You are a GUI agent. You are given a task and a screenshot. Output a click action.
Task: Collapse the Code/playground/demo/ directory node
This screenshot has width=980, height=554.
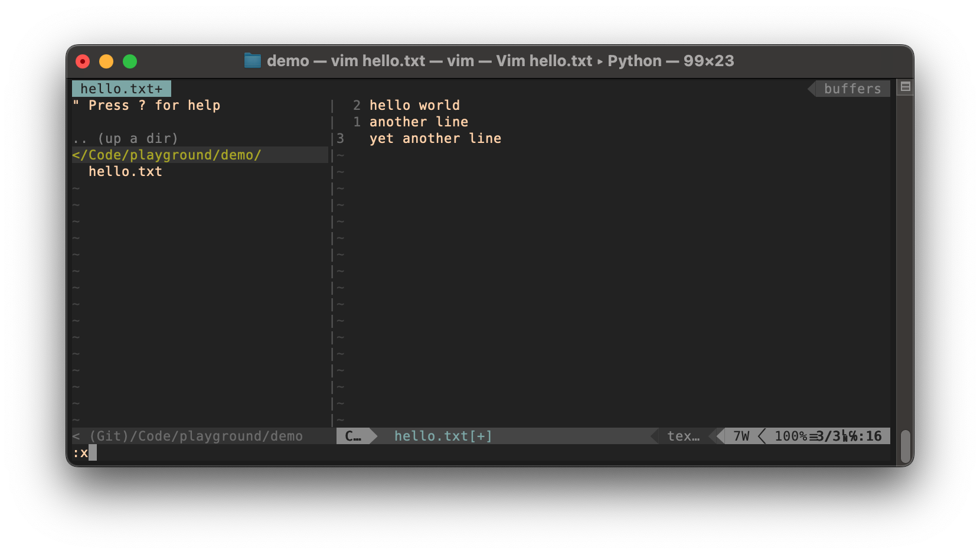point(166,155)
